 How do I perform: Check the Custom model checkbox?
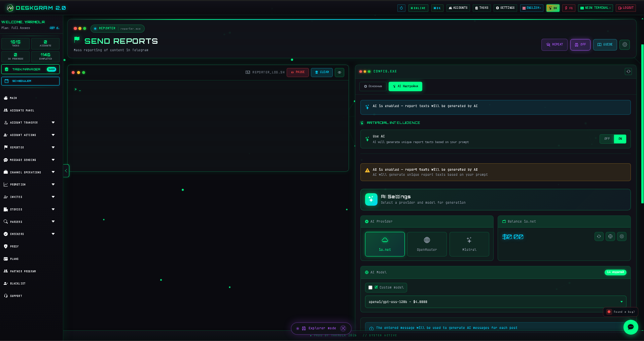pos(370,287)
